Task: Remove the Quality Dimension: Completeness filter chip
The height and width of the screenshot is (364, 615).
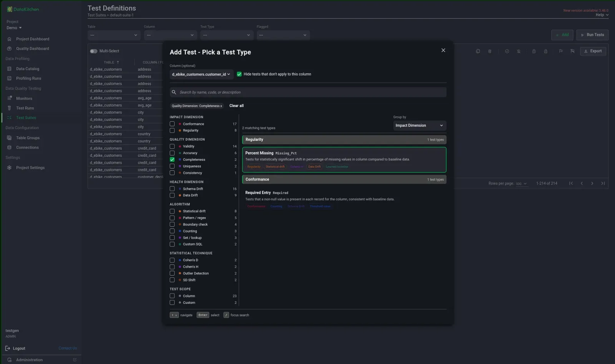Action: point(221,106)
